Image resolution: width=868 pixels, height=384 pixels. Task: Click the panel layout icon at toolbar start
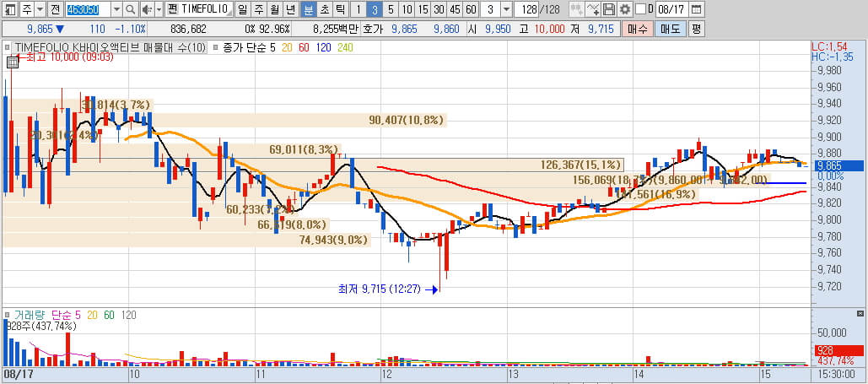9,9
